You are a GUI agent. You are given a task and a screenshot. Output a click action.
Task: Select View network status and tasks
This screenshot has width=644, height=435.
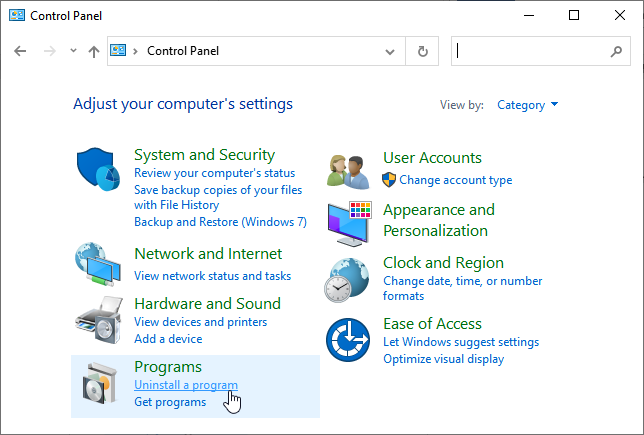212,276
